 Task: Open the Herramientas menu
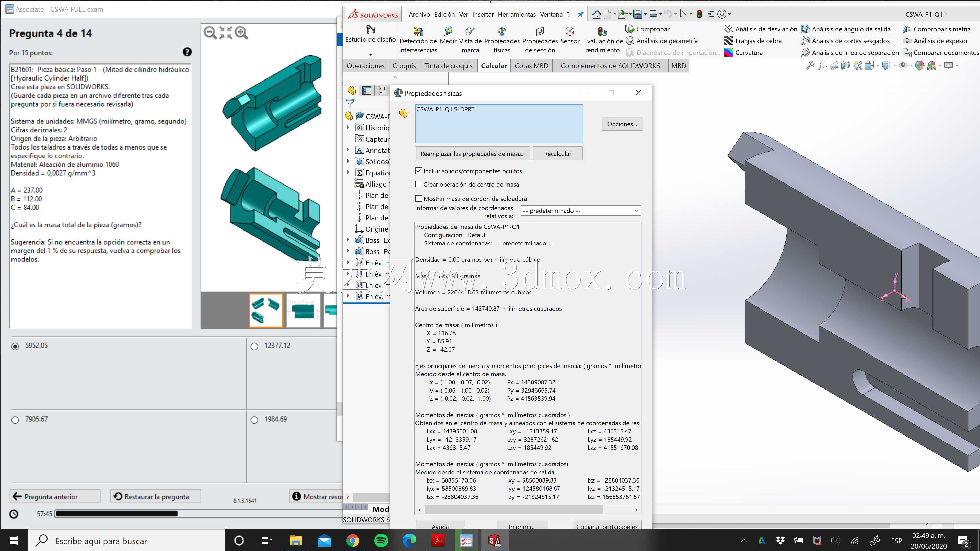pyautogui.click(x=517, y=15)
